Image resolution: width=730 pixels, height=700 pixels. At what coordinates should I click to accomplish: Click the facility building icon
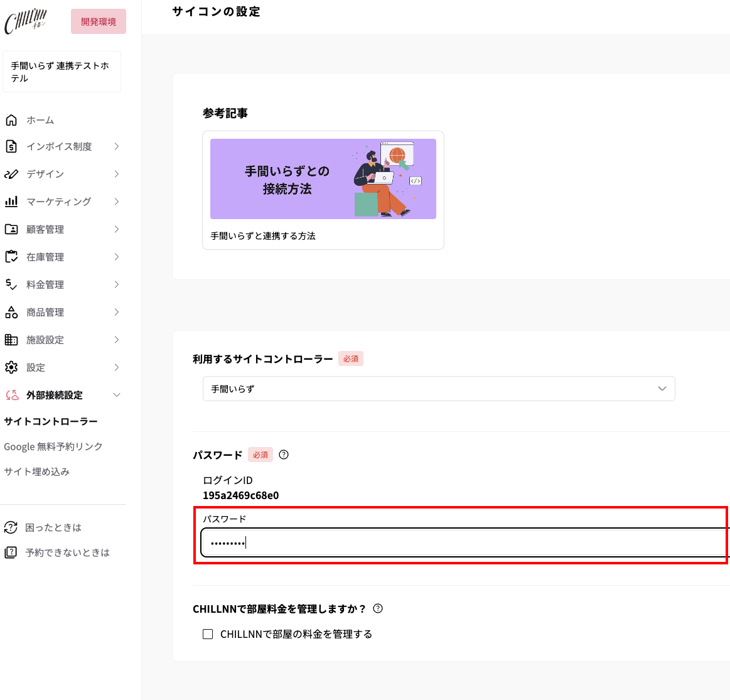coord(11,340)
